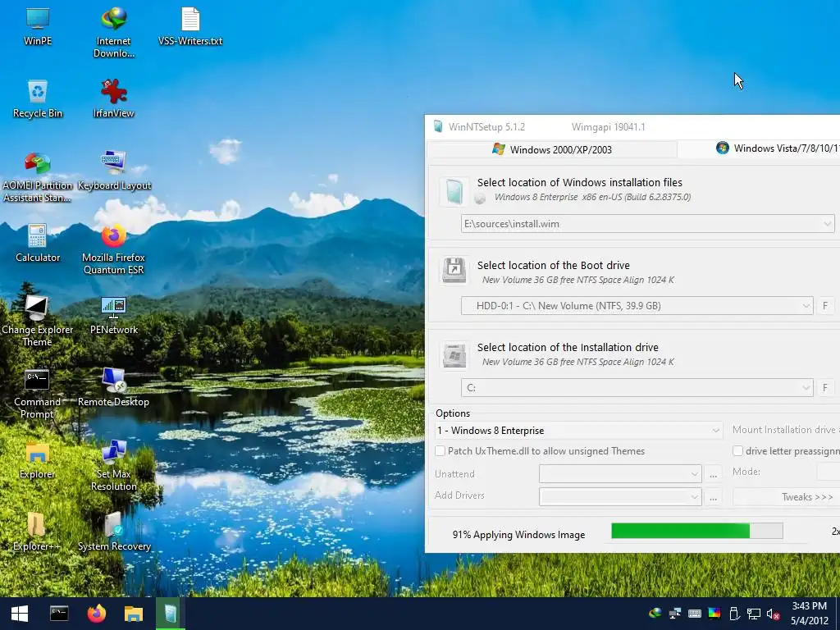Select the Remote Desktop desktop icon
The width and height of the screenshot is (840, 630).
(113, 387)
